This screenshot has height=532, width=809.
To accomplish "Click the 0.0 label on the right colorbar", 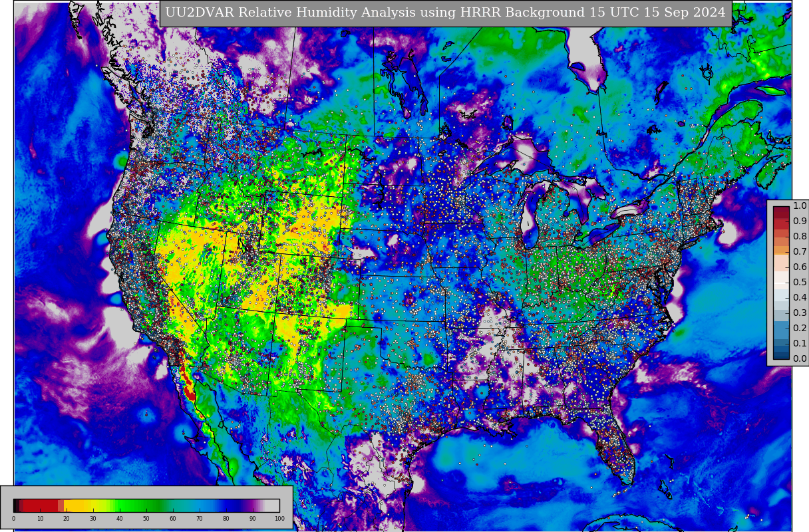I will pyautogui.click(x=800, y=359).
